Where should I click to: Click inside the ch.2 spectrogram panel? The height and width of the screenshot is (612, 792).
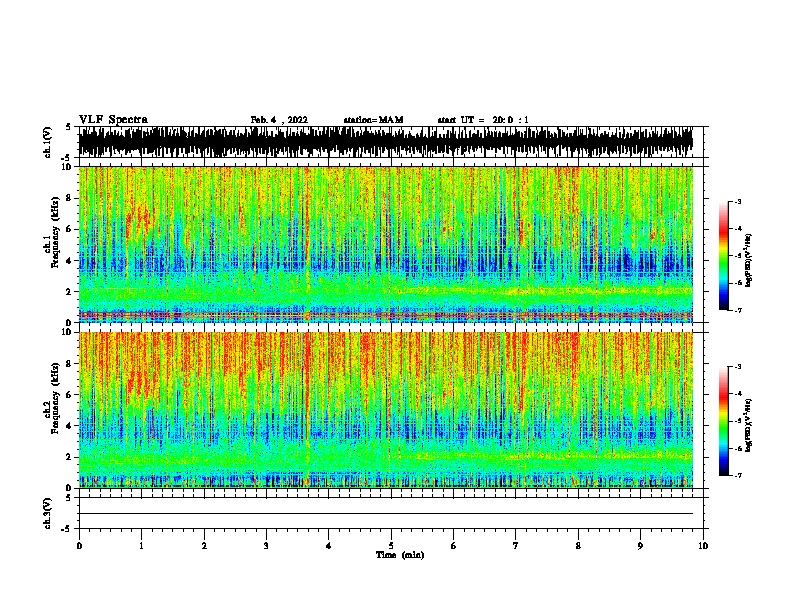click(385, 410)
